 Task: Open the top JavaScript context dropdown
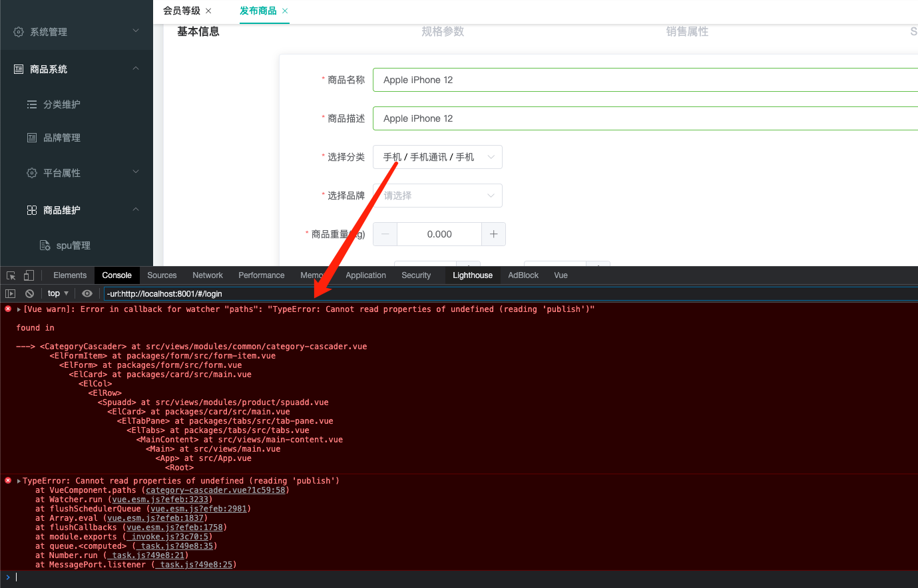(58, 293)
